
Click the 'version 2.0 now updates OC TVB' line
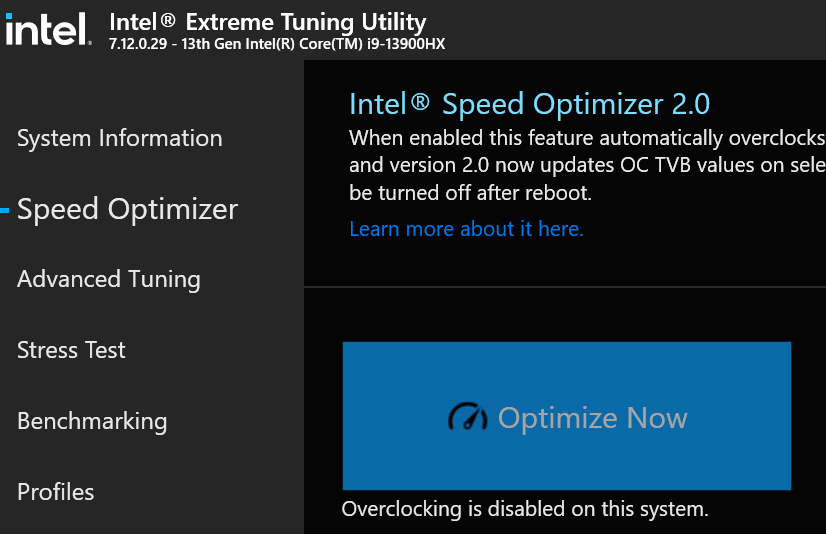[587, 165]
